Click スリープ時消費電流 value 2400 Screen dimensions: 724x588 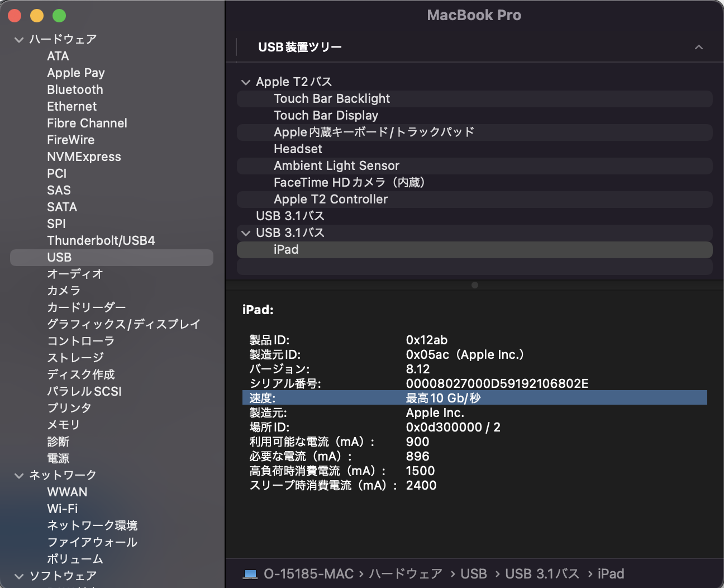pyautogui.click(x=421, y=485)
